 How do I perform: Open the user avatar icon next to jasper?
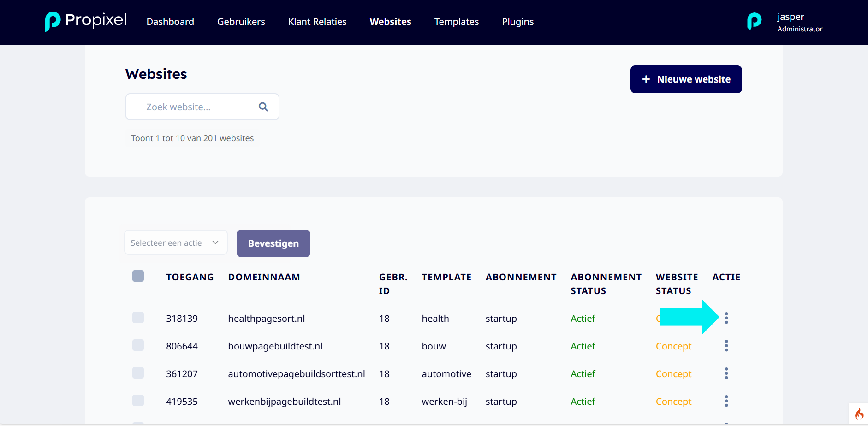(x=754, y=21)
